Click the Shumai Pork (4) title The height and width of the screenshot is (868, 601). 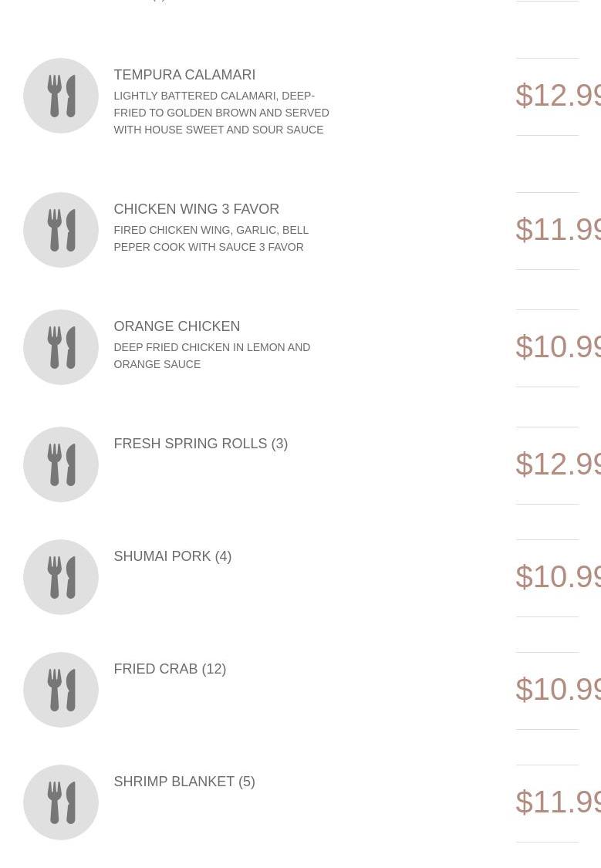(x=172, y=556)
